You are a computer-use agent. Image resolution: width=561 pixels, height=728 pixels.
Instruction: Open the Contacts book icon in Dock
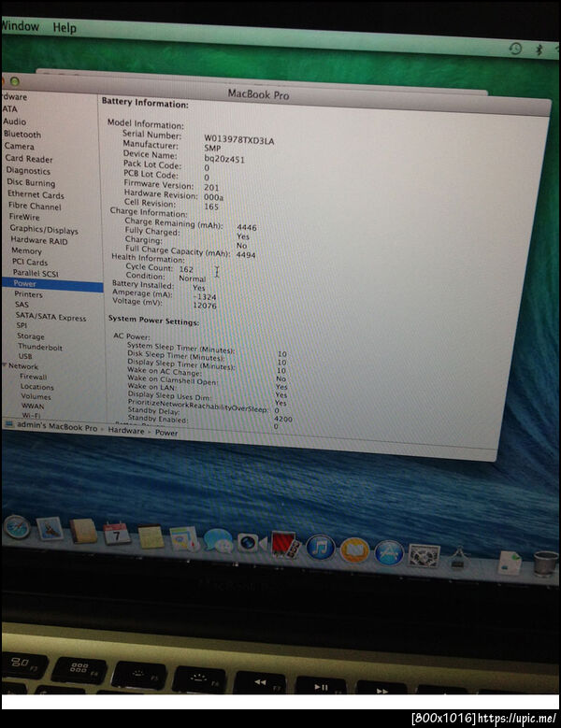(83, 532)
